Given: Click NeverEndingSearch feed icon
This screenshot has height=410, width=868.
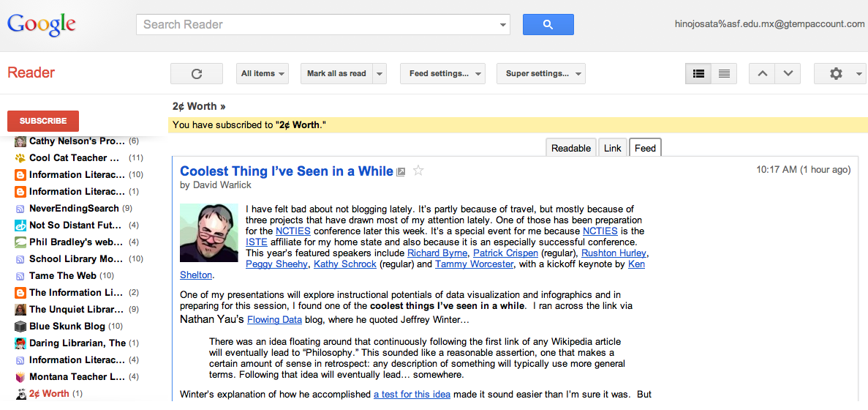Looking at the screenshot, I should 20,209.
